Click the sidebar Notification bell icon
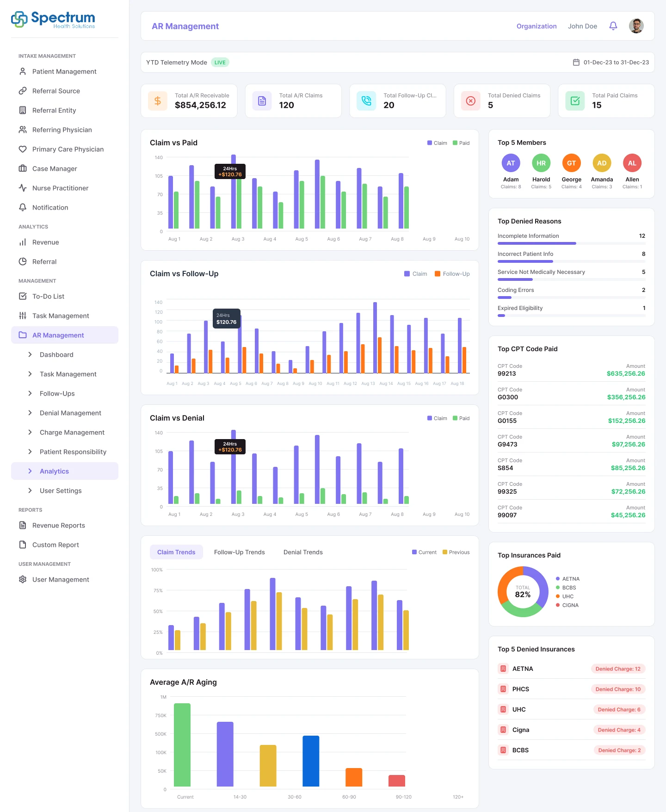 (23, 207)
